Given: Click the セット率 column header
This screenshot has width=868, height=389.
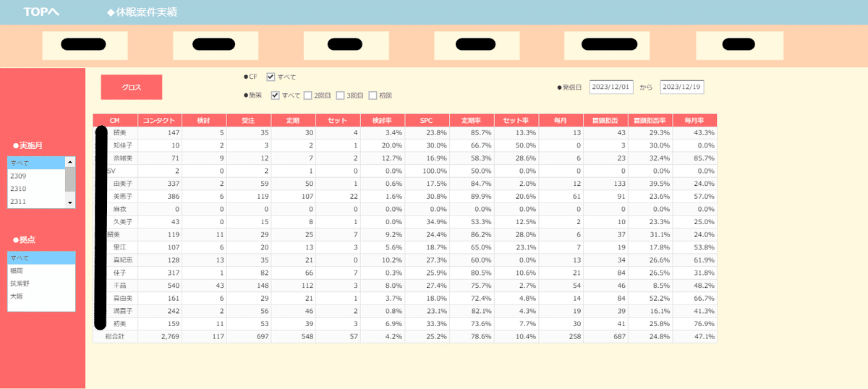Looking at the screenshot, I should (x=516, y=120).
